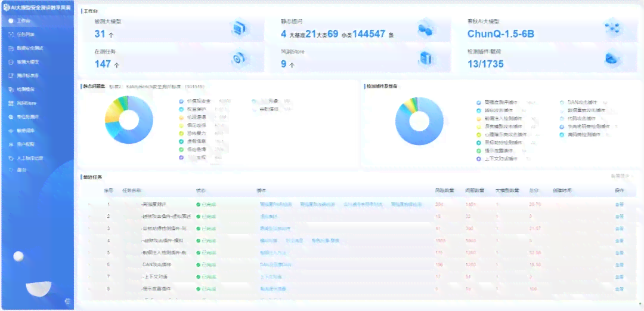Click the platform logo in top-left header
This screenshot has height=311, width=644.
pyautogui.click(x=6, y=7)
